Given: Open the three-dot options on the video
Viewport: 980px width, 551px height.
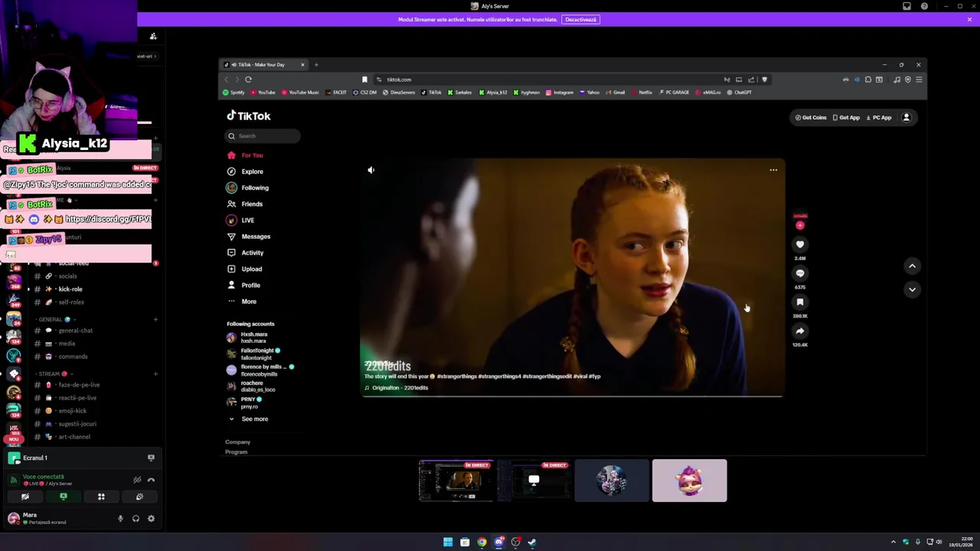Looking at the screenshot, I should point(773,170).
